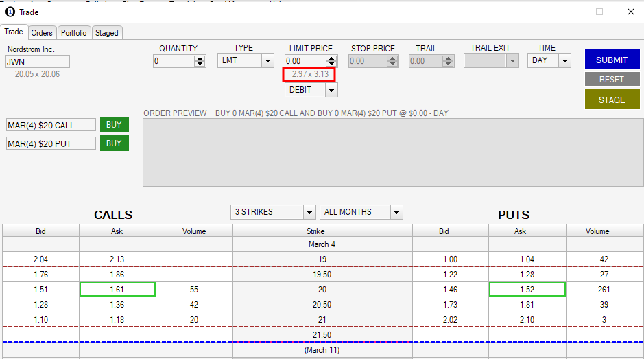Screen dimensions: 644x359
Task: Select the Staged tab
Action: pos(107,33)
